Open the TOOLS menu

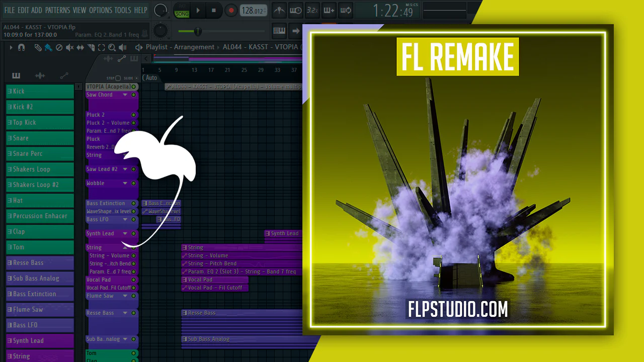(x=123, y=10)
